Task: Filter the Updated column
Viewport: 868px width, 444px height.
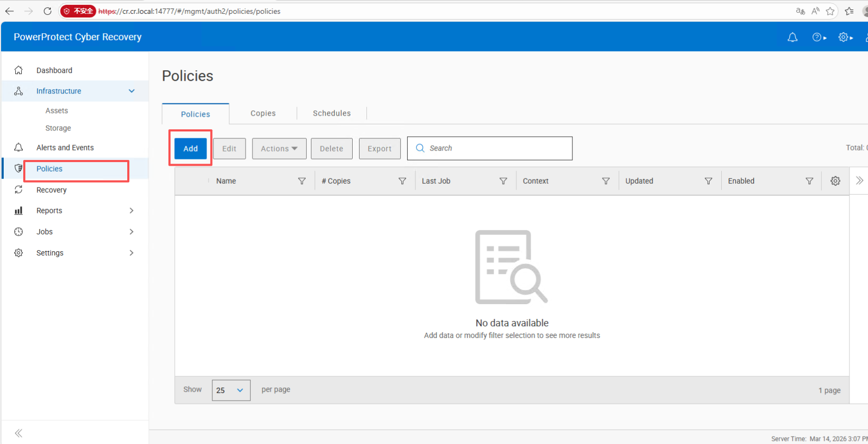Action: point(709,181)
